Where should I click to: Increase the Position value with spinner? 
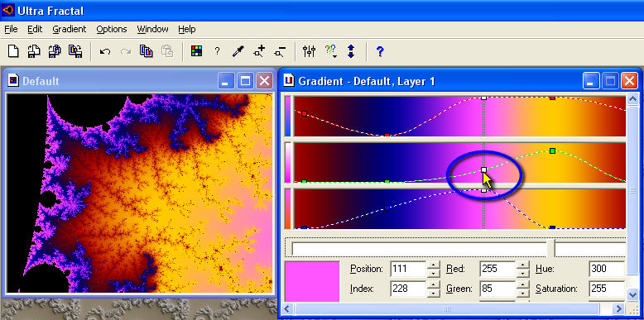(433, 265)
